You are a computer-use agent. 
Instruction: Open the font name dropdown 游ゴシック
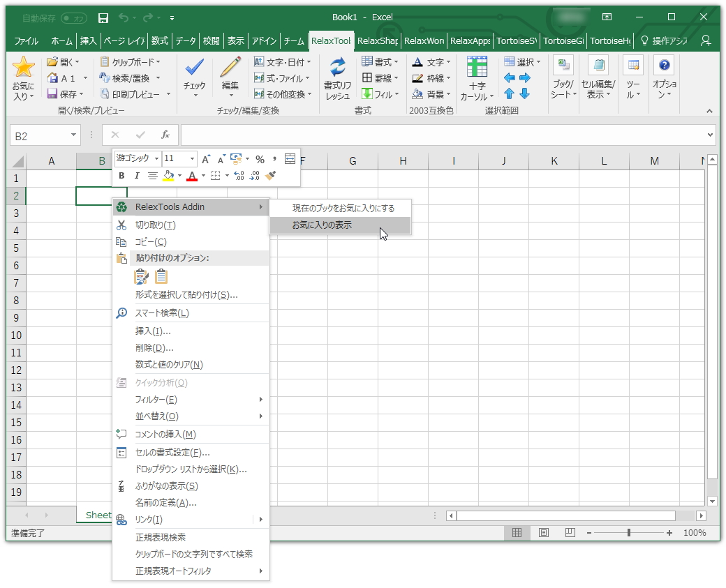(156, 158)
